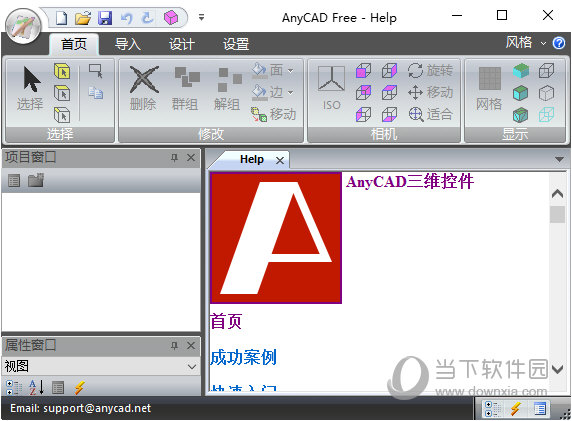Close the Help document tab
This screenshot has height=421, width=572.
click(x=280, y=160)
